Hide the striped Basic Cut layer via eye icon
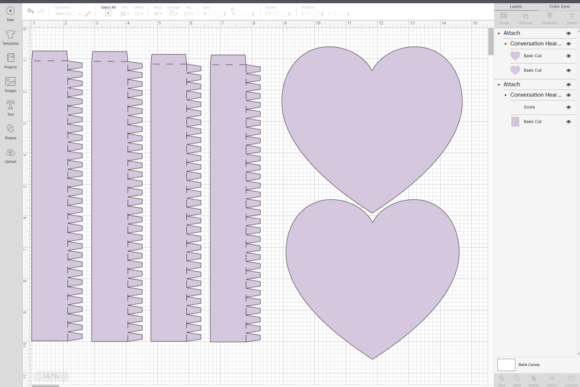This screenshot has width=580, height=387. (x=569, y=122)
